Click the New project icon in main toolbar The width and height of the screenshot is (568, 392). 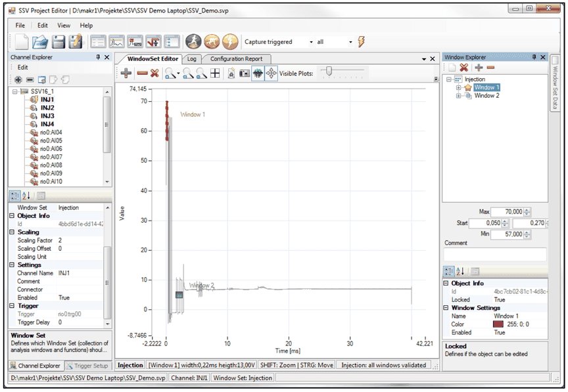click(22, 41)
